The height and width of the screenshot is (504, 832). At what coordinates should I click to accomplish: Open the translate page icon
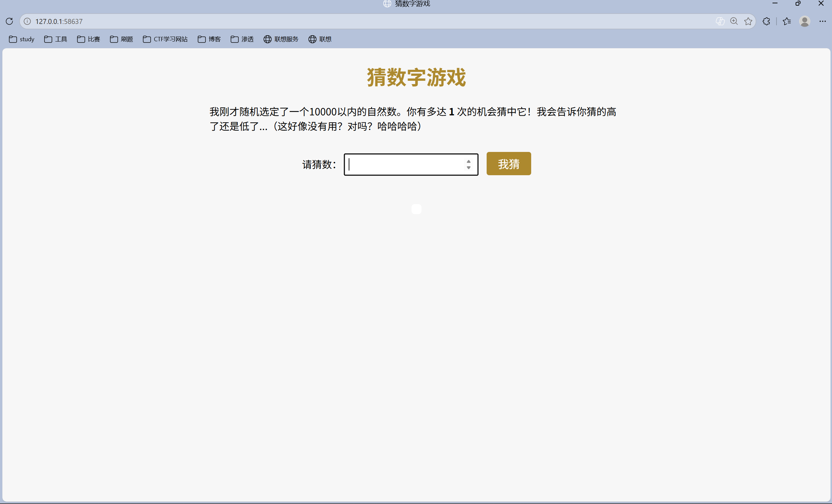pos(720,21)
